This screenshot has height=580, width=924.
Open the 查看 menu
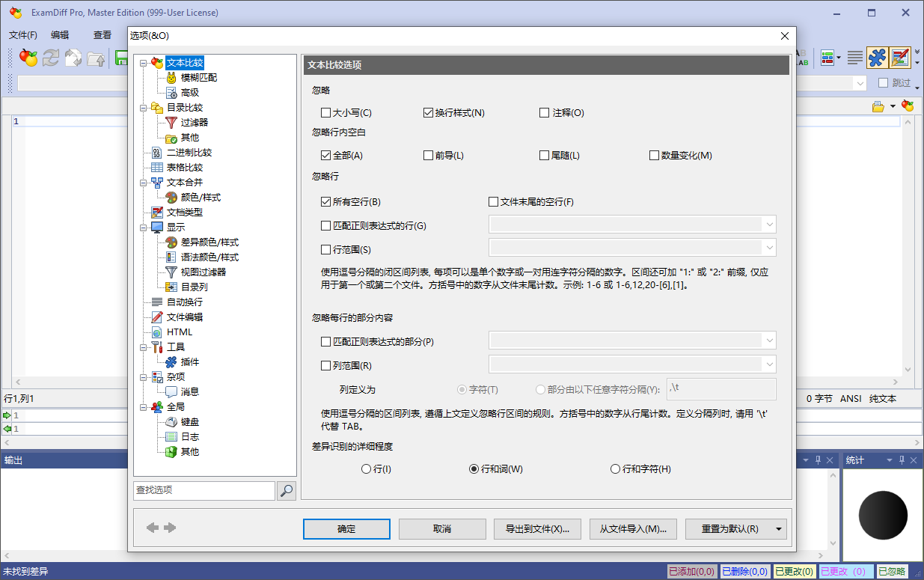click(103, 35)
